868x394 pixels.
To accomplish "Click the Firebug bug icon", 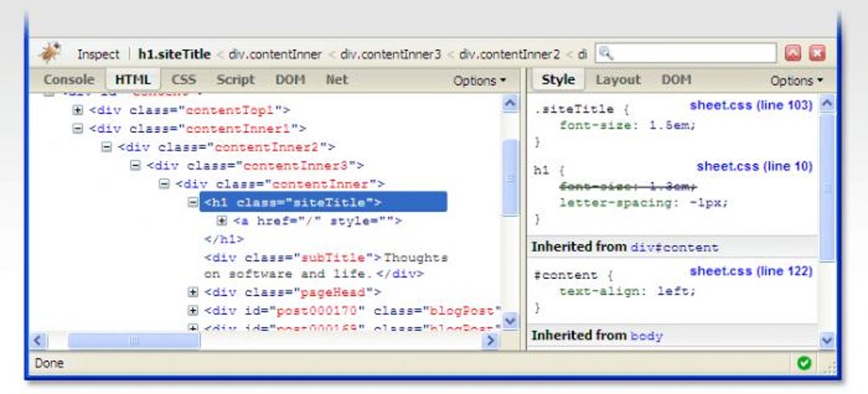I will [x=50, y=53].
